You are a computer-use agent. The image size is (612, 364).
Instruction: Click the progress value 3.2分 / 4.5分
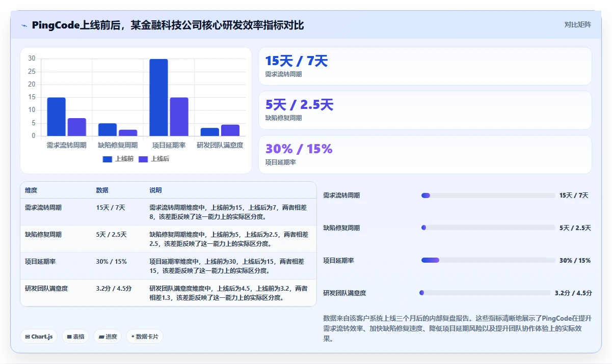coord(573,293)
